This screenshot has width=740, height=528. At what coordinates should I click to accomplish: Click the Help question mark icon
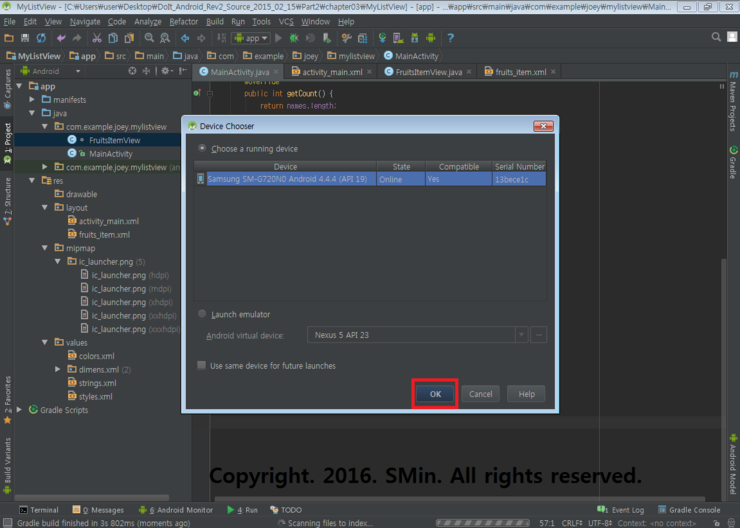450,38
